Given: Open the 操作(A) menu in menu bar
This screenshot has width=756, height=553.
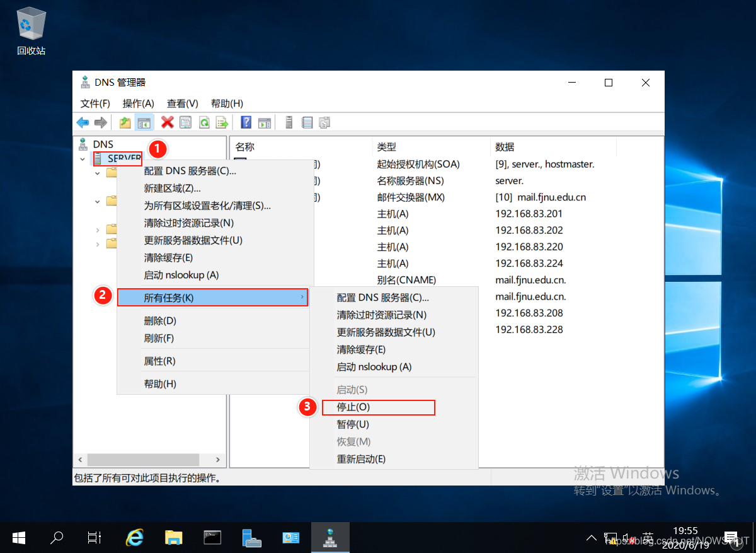Looking at the screenshot, I should click(138, 103).
